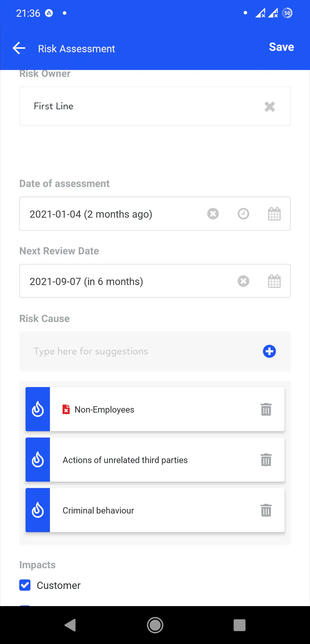The height and width of the screenshot is (644, 310).
Task: Delete the Non-Employees risk cause
Action: 266,409
